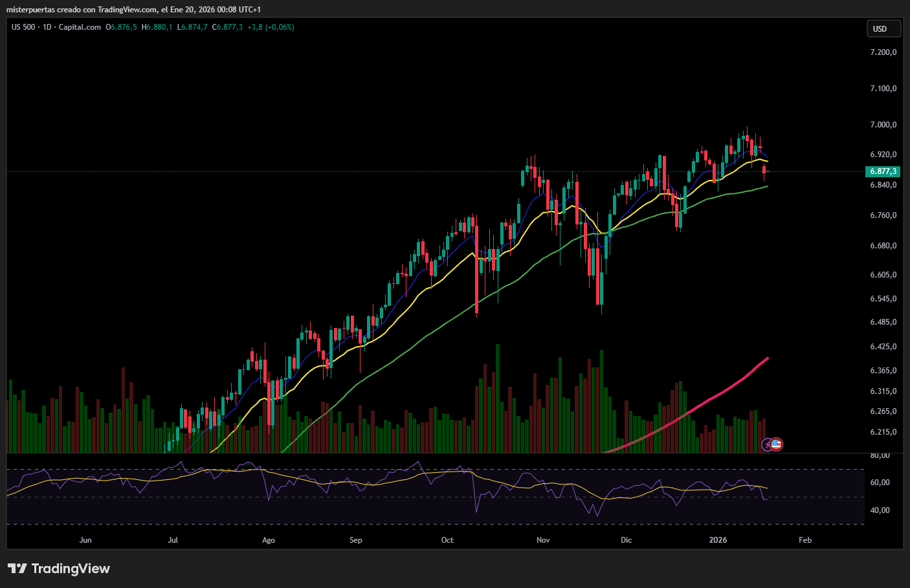The image size is (910, 588).
Task: Click the 6.680,0 price axis label
Action: coord(883,246)
